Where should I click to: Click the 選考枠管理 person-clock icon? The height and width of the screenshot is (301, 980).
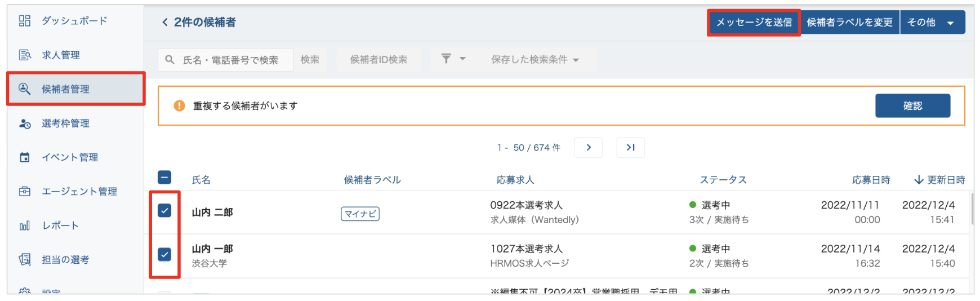(25, 123)
